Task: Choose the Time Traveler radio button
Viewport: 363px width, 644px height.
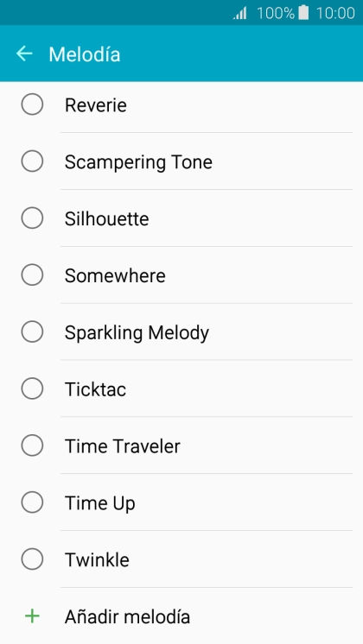Action: click(32, 445)
